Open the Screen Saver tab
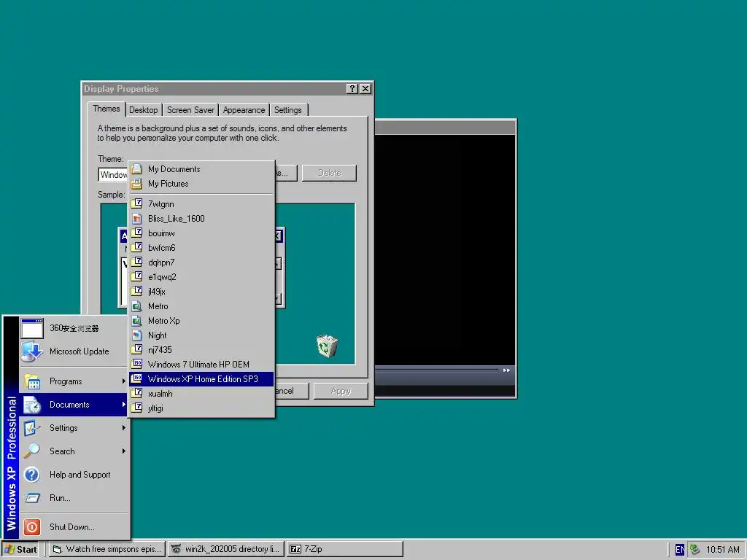Viewport: 747px width, 560px height. 190,110
